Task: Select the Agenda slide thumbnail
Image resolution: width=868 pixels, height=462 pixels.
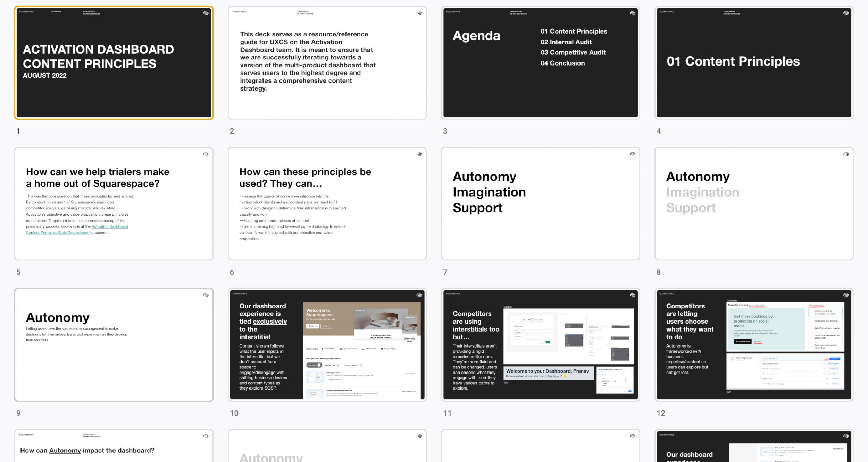Action: coord(540,63)
